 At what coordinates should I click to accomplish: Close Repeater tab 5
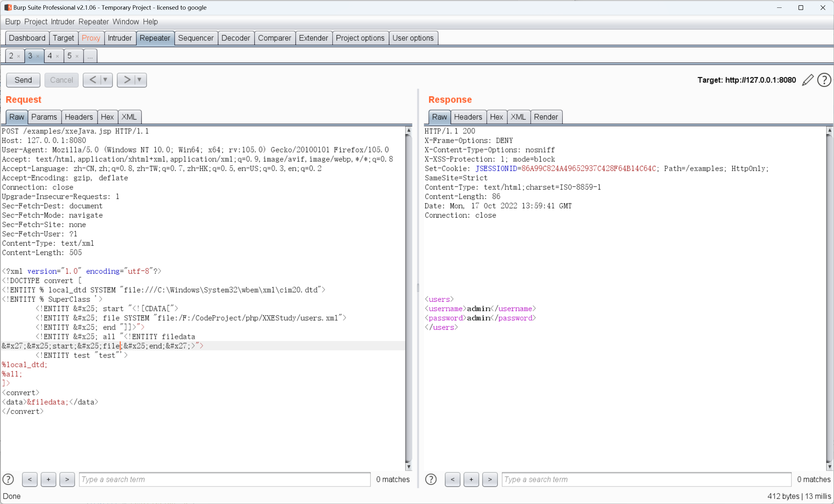click(77, 56)
